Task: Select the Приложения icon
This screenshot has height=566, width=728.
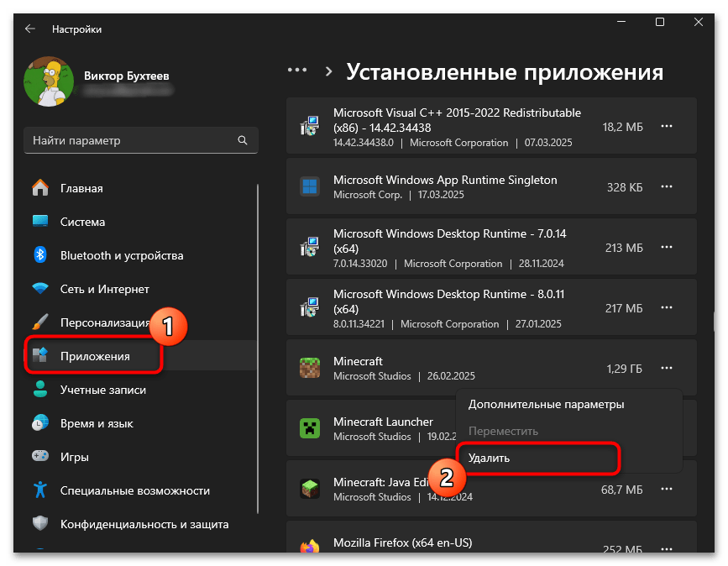Action: (40, 356)
